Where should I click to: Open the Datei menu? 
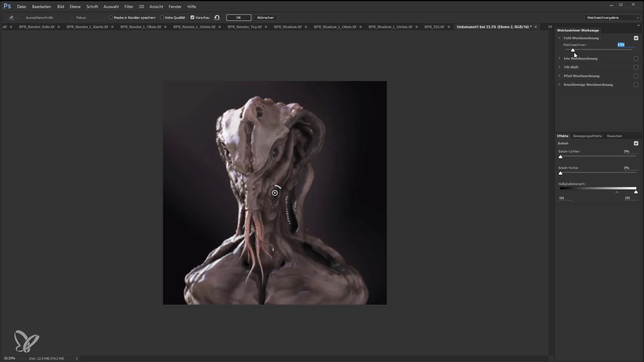21,6
